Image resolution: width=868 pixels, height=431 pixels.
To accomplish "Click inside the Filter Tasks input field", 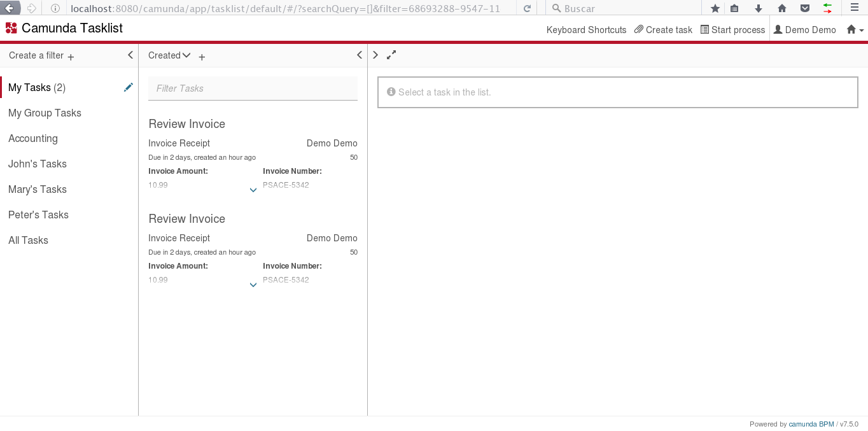I will 253,88.
